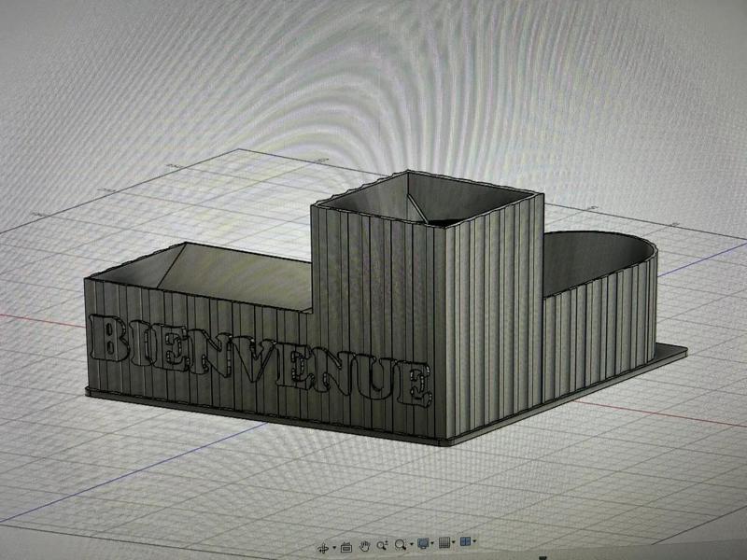The image size is (747, 560).
Task: Activate the Look At tool
Action: click(x=346, y=548)
